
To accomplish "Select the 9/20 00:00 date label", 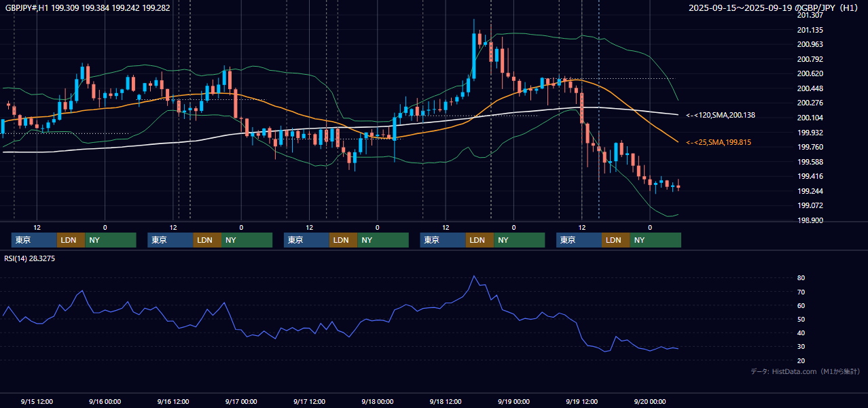I will [649, 401].
